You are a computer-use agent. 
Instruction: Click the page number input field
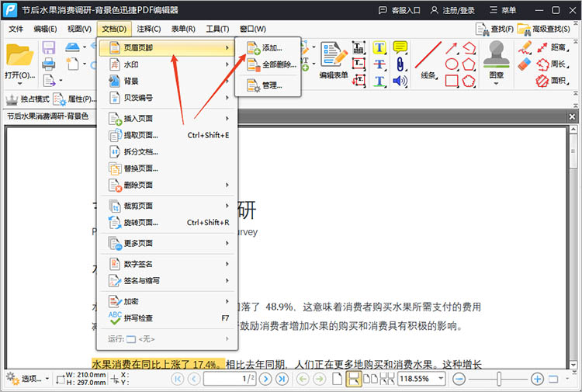click(230, 379)
